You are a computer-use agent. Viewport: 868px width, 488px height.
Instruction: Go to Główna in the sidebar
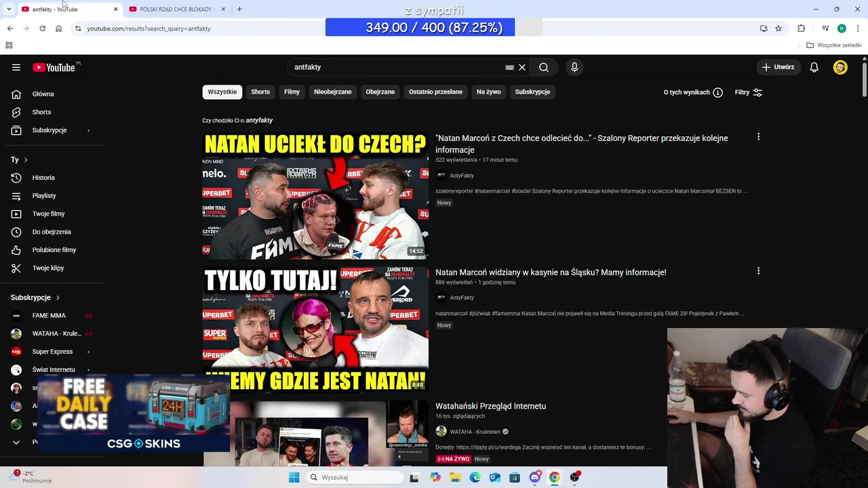coord(54,94)
